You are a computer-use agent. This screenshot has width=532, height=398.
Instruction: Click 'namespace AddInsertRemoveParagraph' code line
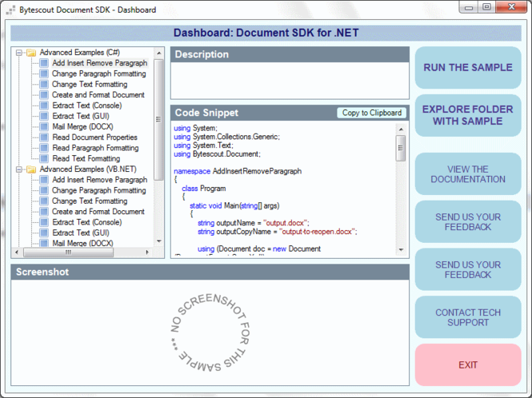click(x=238, y=171)
